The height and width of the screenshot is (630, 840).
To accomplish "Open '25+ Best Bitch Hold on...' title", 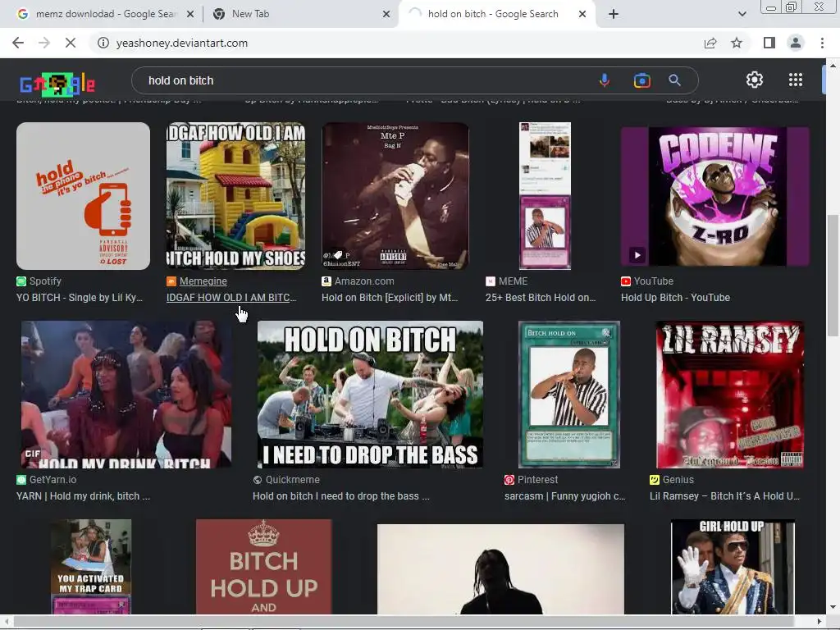I will point(540,298).
